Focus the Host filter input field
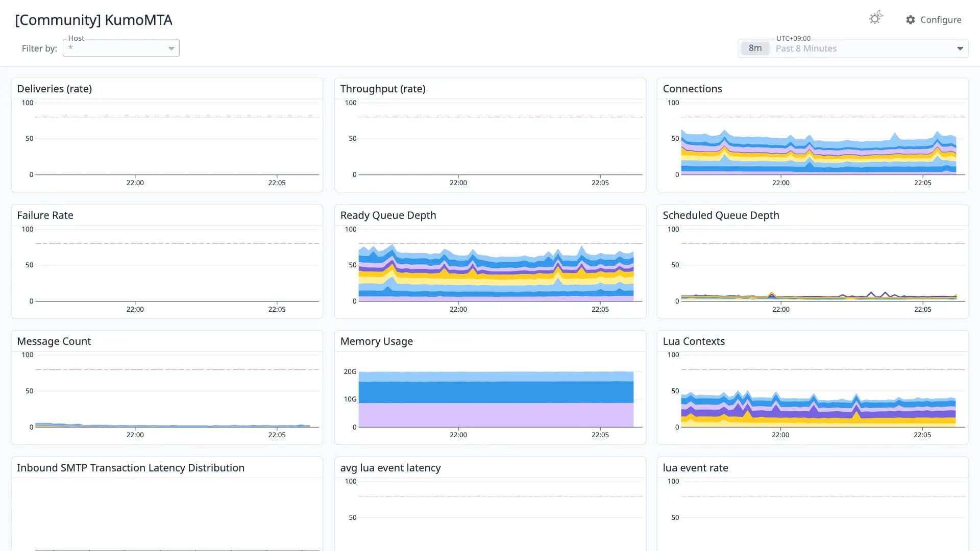Image resolution: width=980 pixels, height=551 pixels. pyautogui.click(x=121, y=48)
